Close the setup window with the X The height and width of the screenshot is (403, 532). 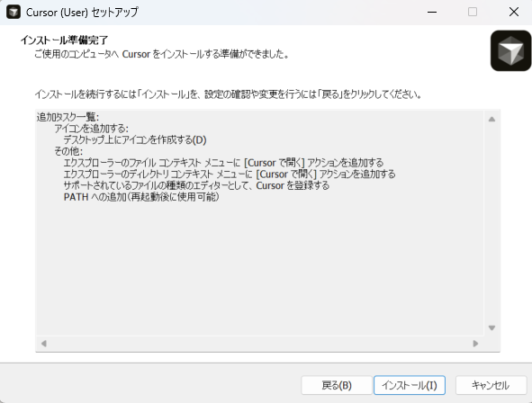point(514,13)
